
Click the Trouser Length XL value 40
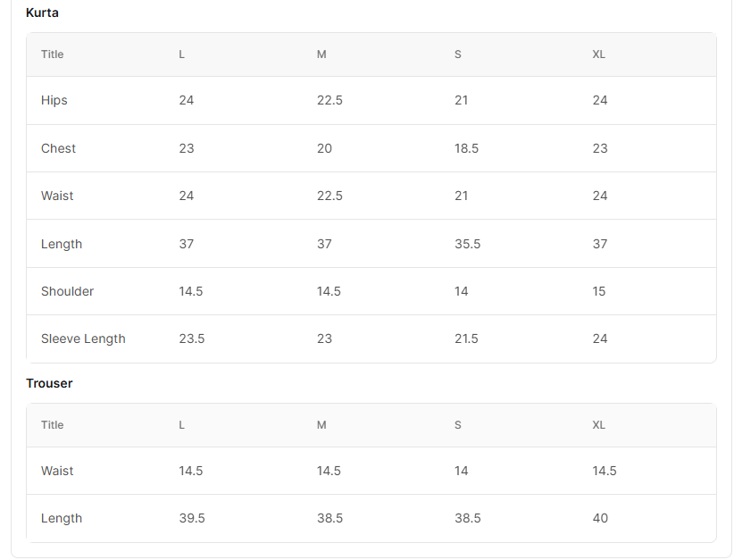click(x=600, y=518)
